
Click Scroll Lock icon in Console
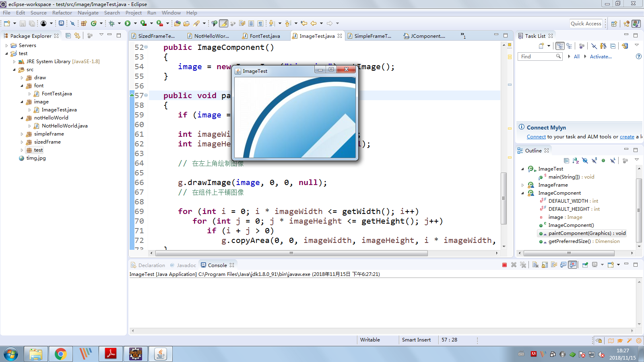click(545, 265)
